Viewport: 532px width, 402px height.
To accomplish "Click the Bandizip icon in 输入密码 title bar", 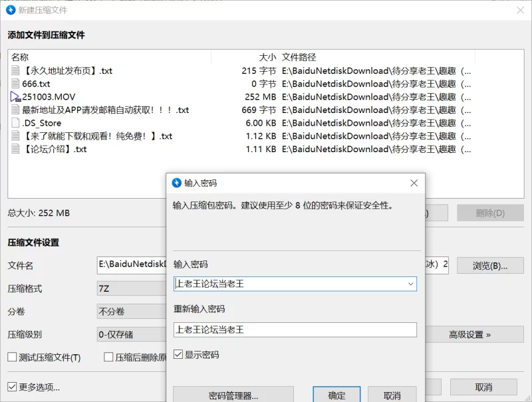I will [x=176, y=183].
